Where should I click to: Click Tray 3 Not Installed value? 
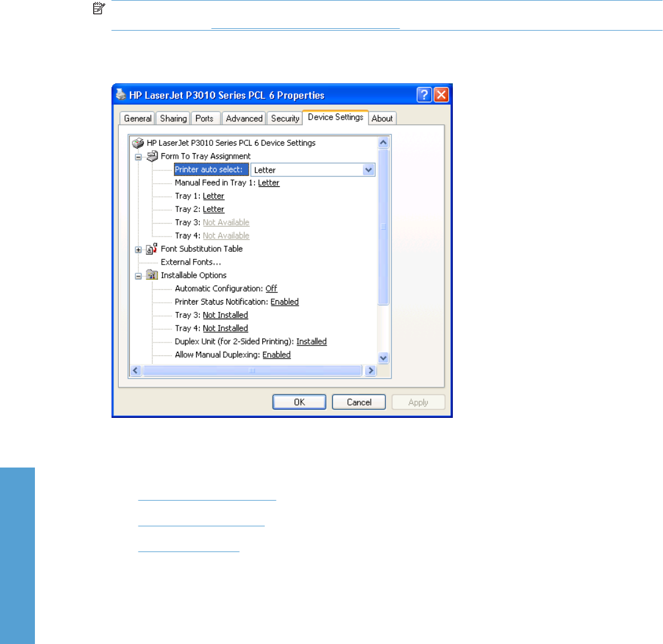click(225, 315)
